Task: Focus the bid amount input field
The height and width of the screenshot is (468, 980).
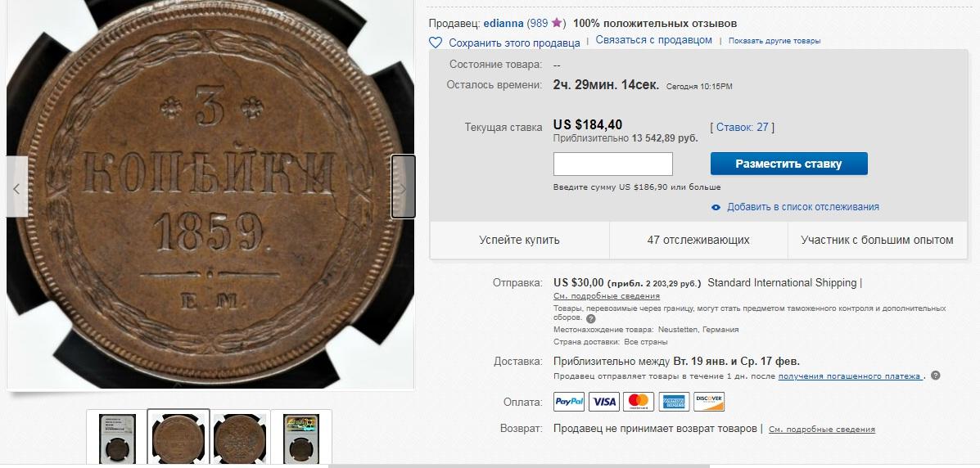Action: point(613,164)
